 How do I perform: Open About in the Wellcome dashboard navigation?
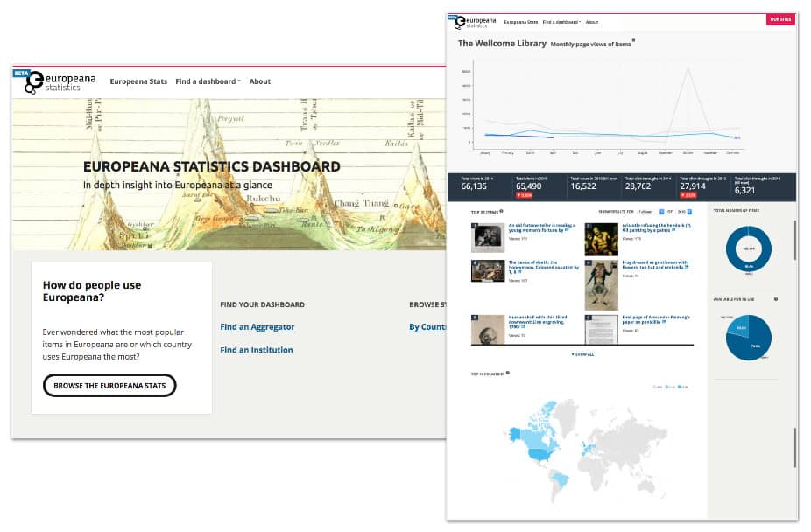(x=592, y=22)
